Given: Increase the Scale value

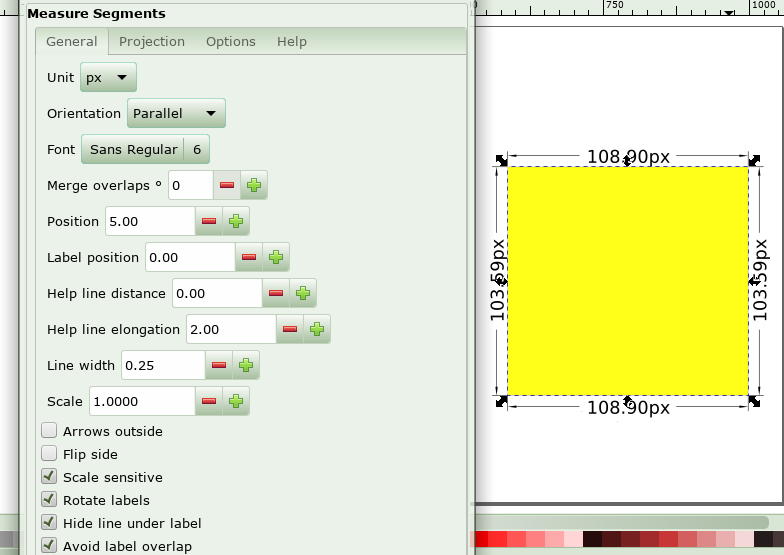Looking at the screenshot, I should pyautogui.click(x=236, y=401).
